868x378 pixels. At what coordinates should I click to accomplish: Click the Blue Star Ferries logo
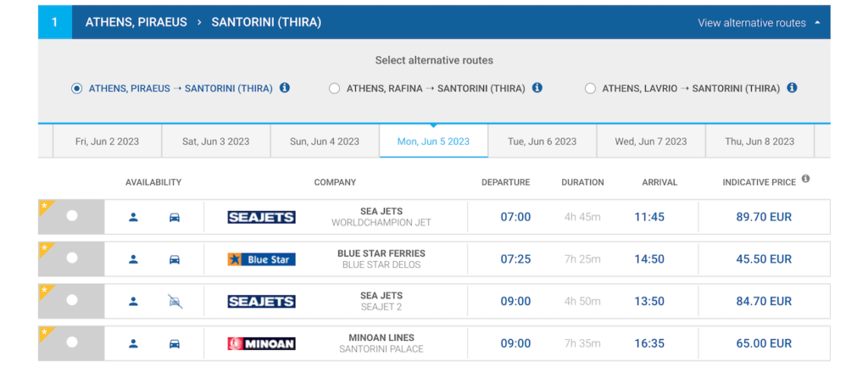pos(261,259)
